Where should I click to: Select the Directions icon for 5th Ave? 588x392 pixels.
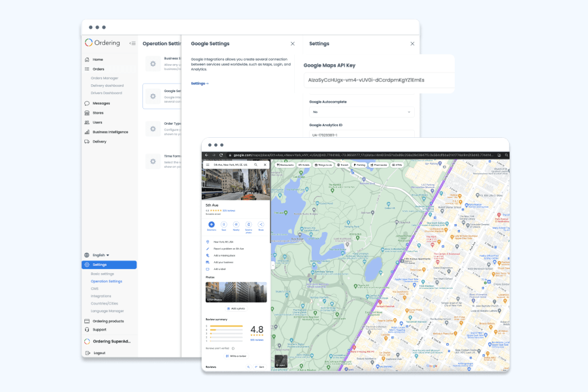(x=211, y=224)
